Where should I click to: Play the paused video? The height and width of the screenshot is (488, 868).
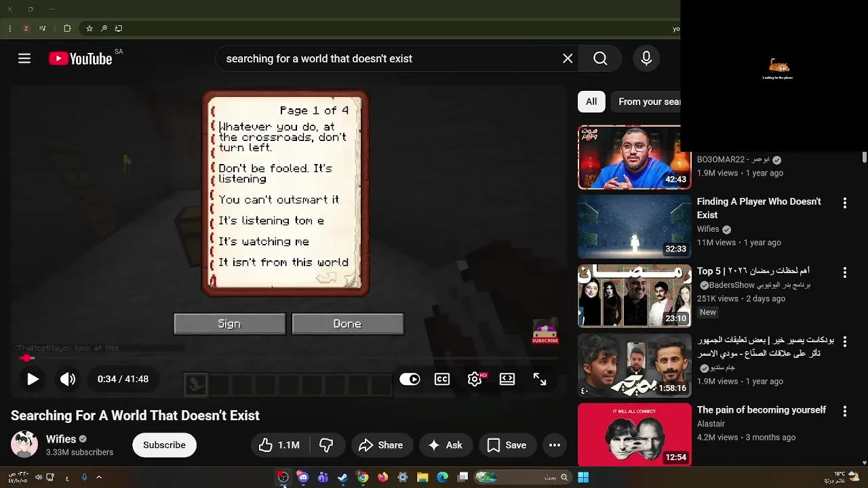[33, 380]
